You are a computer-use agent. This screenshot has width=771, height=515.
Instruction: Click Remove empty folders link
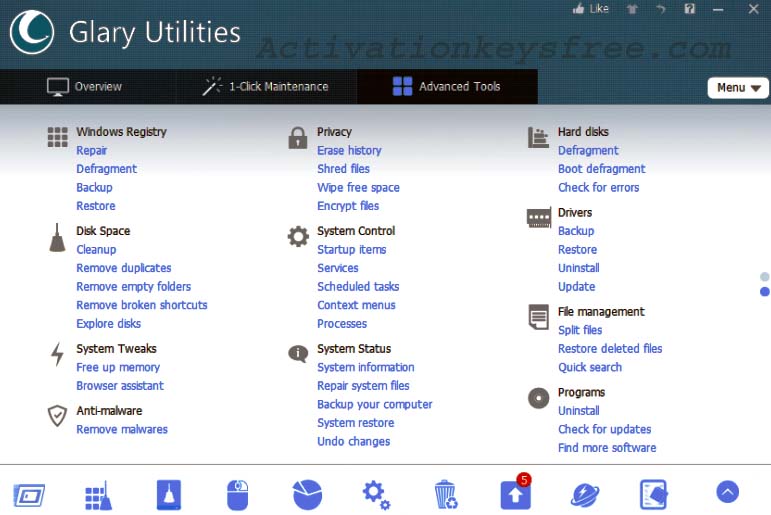pyautogui.click(x=133, y=287)
